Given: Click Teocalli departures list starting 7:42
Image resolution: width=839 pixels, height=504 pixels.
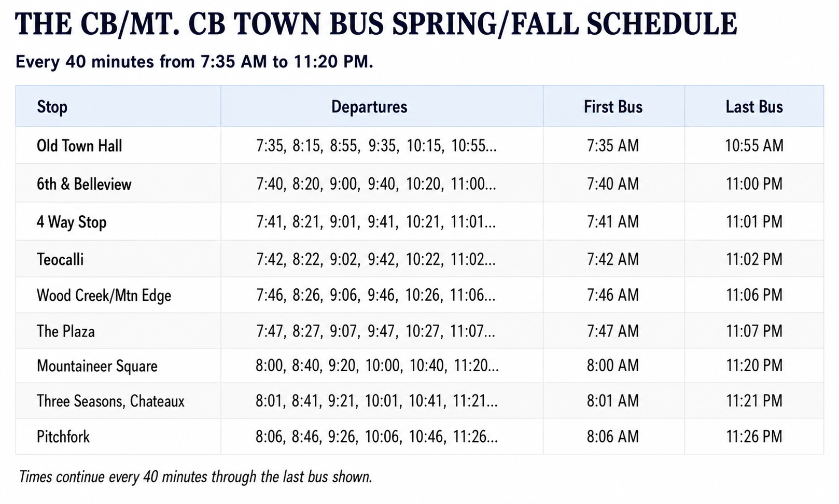Looking at the screenshot, I should (376, 259).
